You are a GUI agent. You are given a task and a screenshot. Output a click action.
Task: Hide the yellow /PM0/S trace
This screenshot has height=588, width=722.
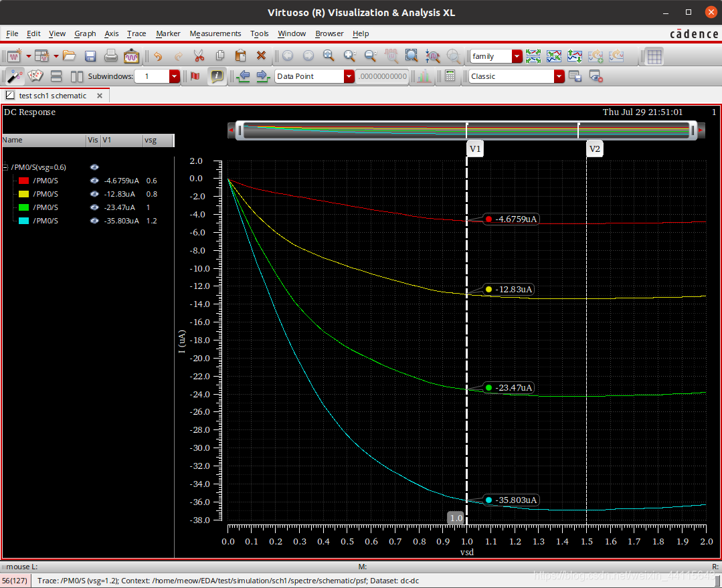coord(94,194)
